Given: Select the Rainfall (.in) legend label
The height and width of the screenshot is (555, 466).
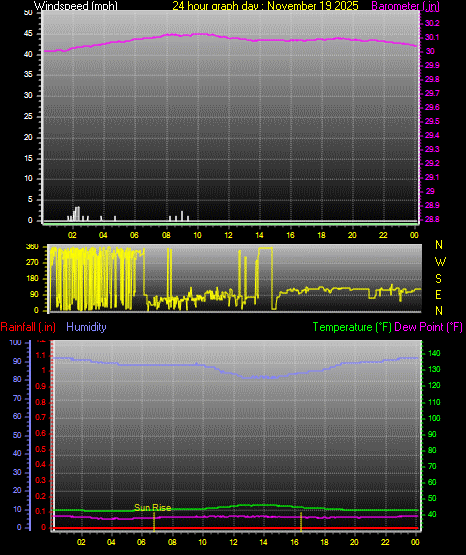Looking at the screenshot, I should [28, 327].
